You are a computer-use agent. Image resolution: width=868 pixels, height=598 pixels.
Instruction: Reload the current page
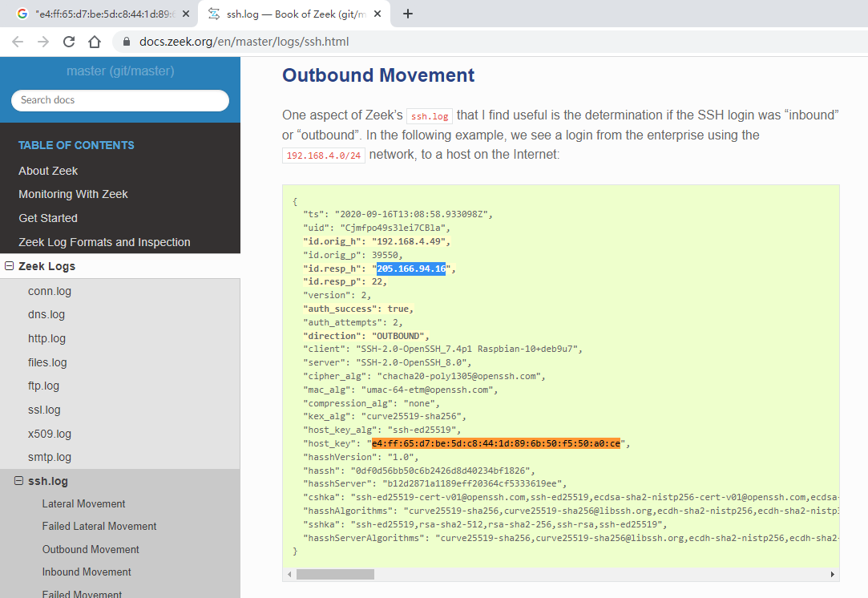point(69,42)
